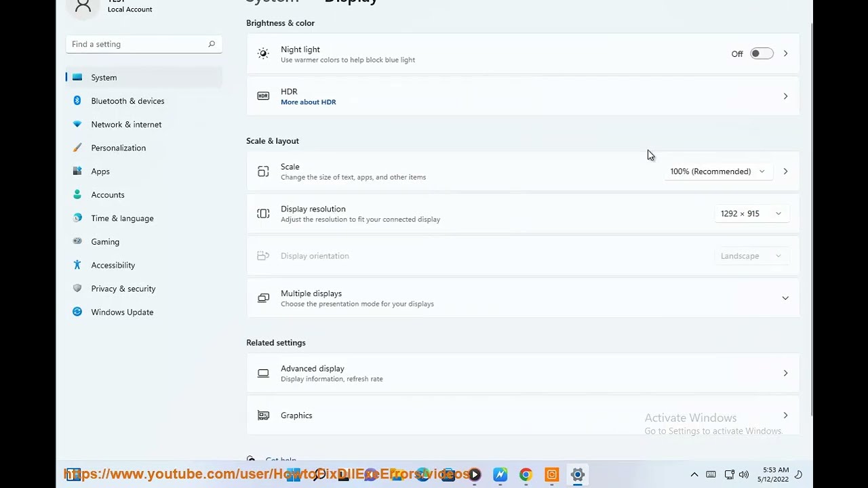Image resolution: width=868 pixels, height=488 pixels.
Task: Click the vertical scrollbar of Settings page
Action: pos(810,220)
